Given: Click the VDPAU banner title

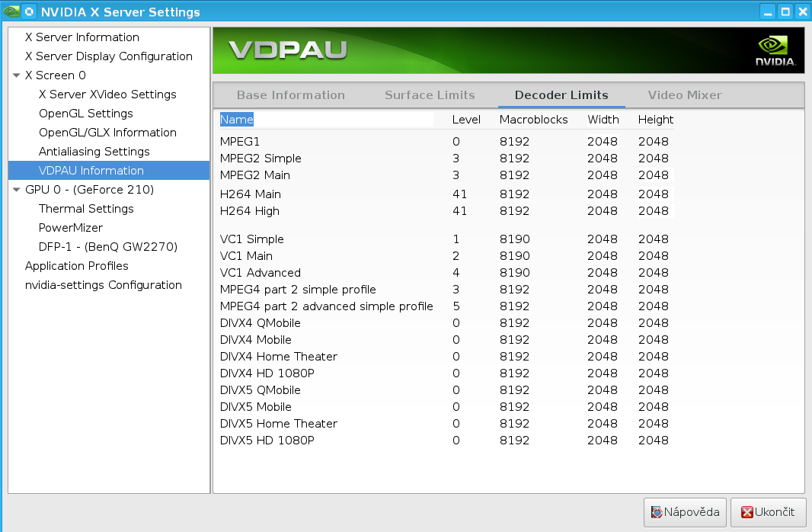Looking at the screenshot, I should (x=288, y=50).
